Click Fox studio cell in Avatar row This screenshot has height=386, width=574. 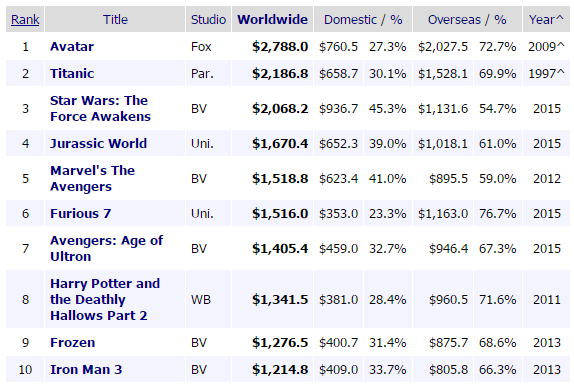click(201, 47)
